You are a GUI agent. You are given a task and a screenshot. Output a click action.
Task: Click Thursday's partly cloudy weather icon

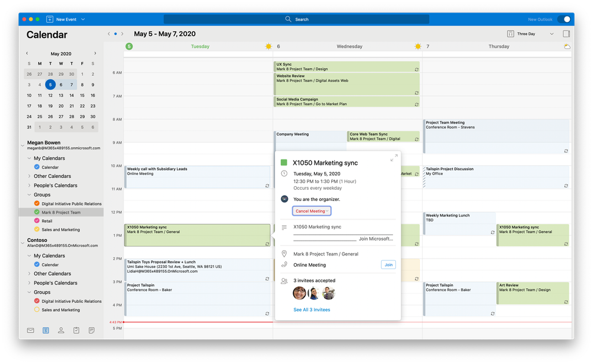(x=567, y=46)
